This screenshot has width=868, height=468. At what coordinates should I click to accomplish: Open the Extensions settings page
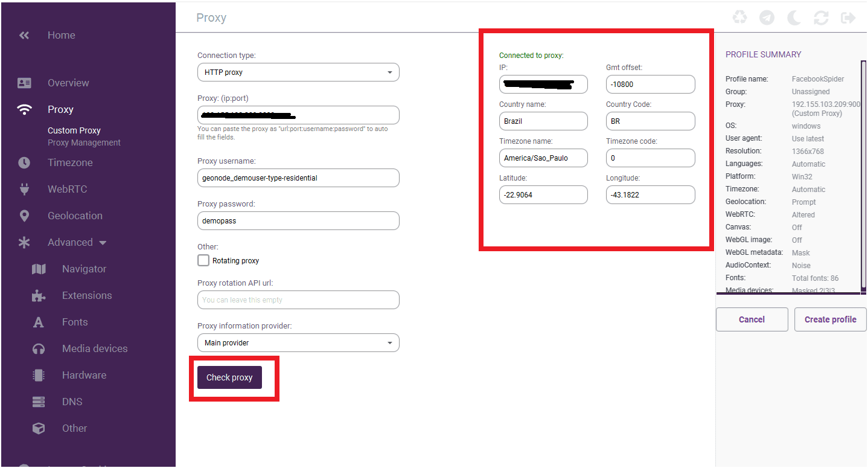(x=87, y=295)
